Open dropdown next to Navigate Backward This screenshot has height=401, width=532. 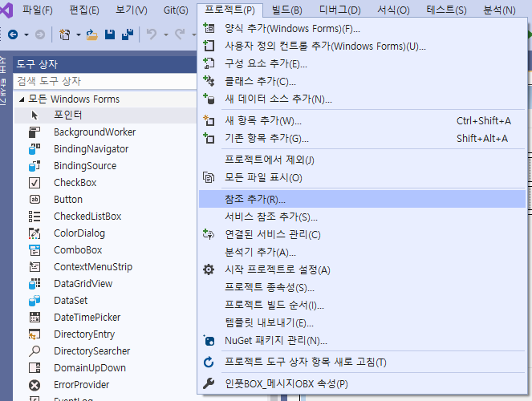[x=26, y=34]
